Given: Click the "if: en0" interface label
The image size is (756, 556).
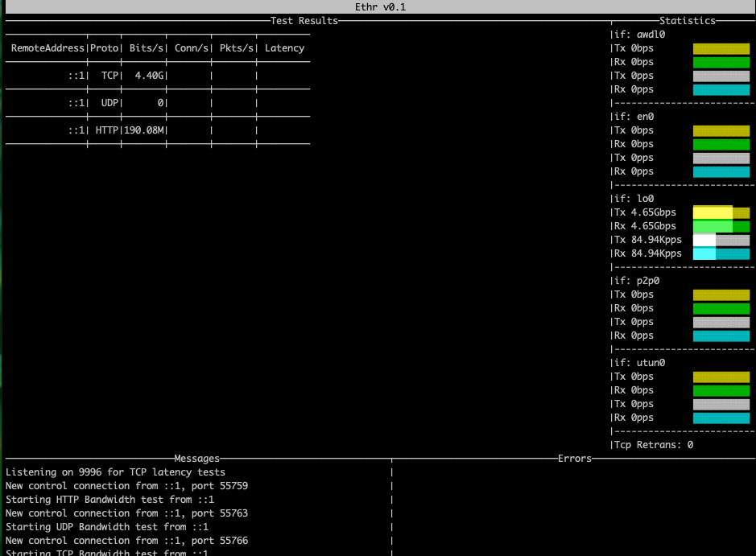Looking at the screenshot, I should [x=634, y=117].
